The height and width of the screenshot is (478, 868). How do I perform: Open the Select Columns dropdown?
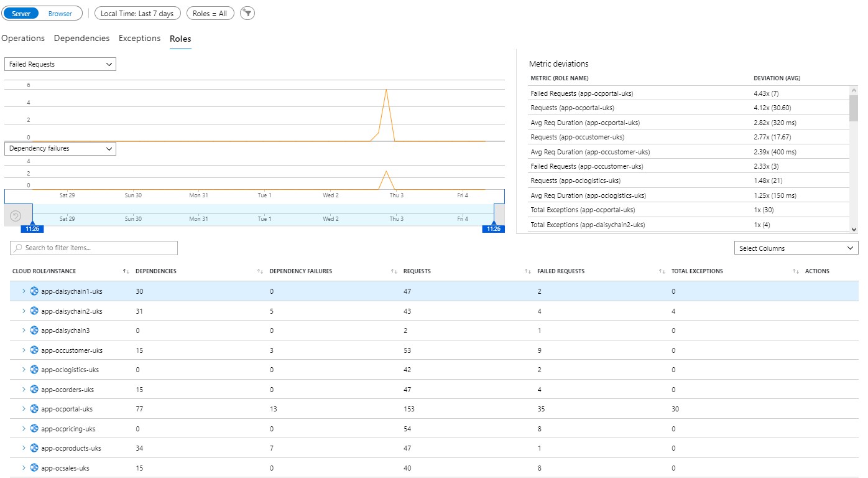tap(796, 248)
